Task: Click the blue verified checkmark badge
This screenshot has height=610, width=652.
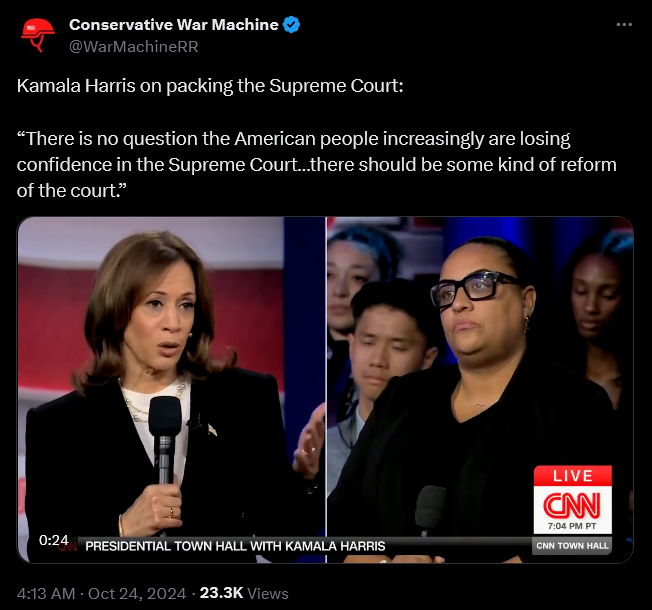Action: coord(291,25)
